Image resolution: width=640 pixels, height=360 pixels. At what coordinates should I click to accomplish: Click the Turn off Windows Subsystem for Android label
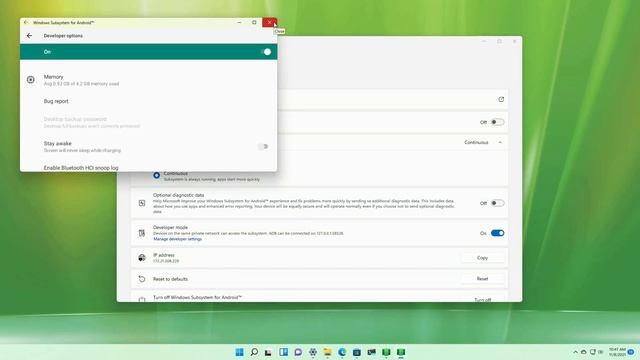[198, 298]
